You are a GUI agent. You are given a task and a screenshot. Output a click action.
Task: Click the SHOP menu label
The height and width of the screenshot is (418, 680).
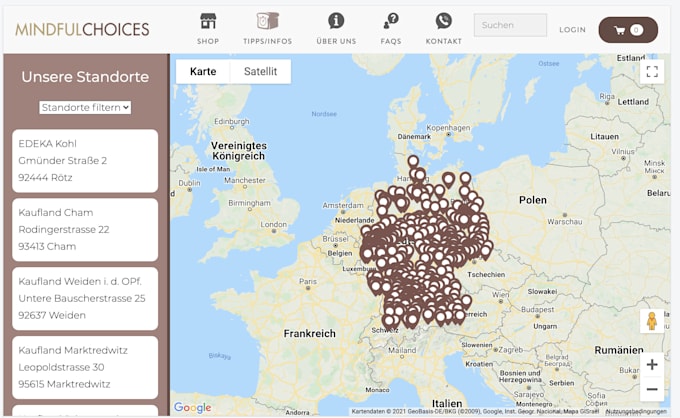point(208,41)
